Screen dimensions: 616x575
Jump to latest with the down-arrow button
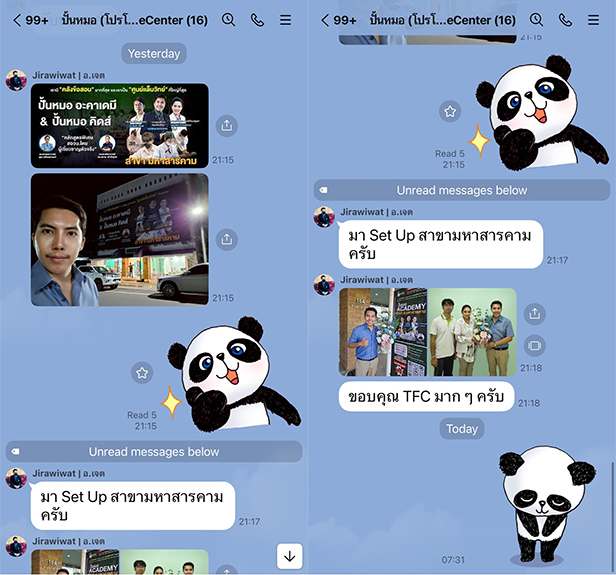pyautogui.click(x=287, y=555)
